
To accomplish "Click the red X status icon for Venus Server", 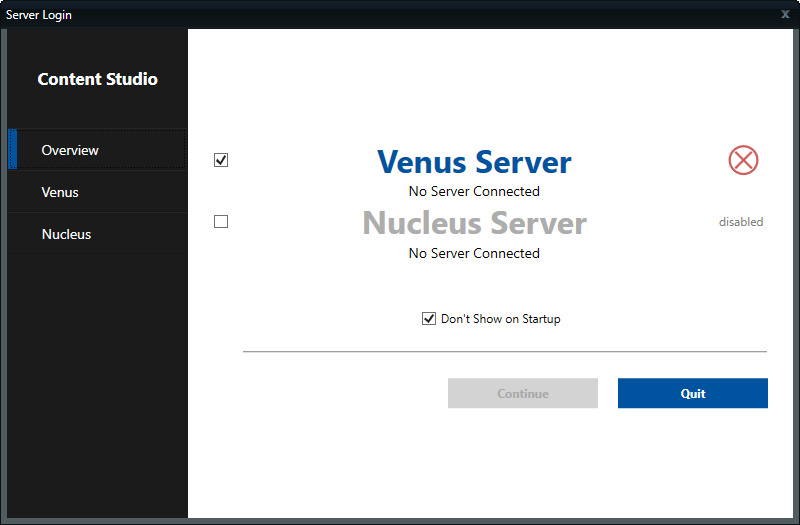I will (743, 160).
